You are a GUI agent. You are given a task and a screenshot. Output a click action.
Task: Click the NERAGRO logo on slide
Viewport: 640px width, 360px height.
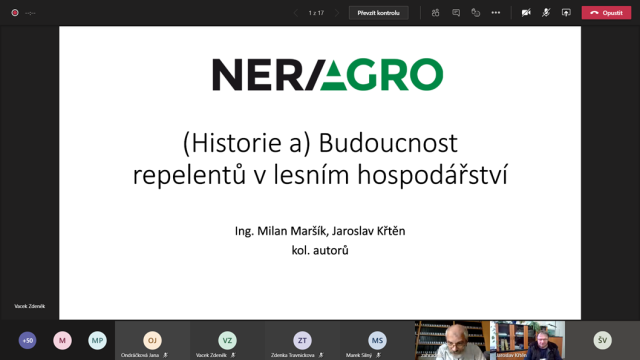point(328,74)
